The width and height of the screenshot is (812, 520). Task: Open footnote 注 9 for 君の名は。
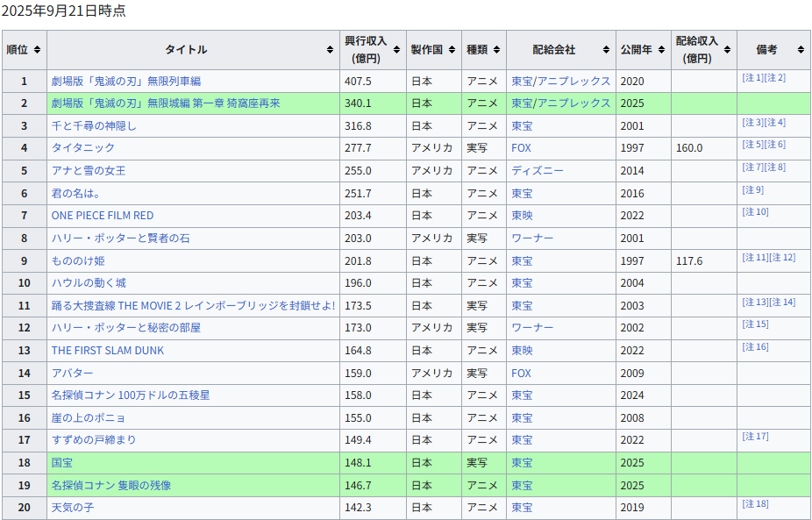point(753,190)
